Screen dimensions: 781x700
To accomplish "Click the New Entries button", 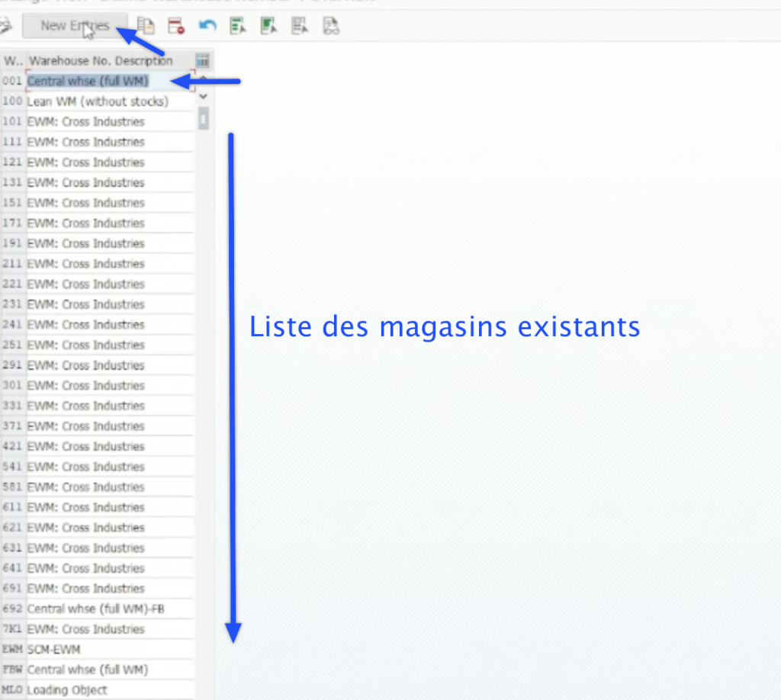I will click(74, 26).
